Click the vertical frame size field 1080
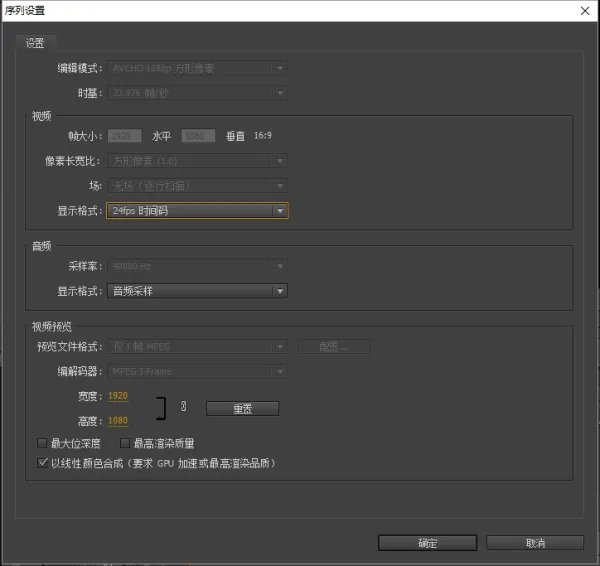Image resolution: width=600 pixels, height=566 pixels. (x=198, y=136)
